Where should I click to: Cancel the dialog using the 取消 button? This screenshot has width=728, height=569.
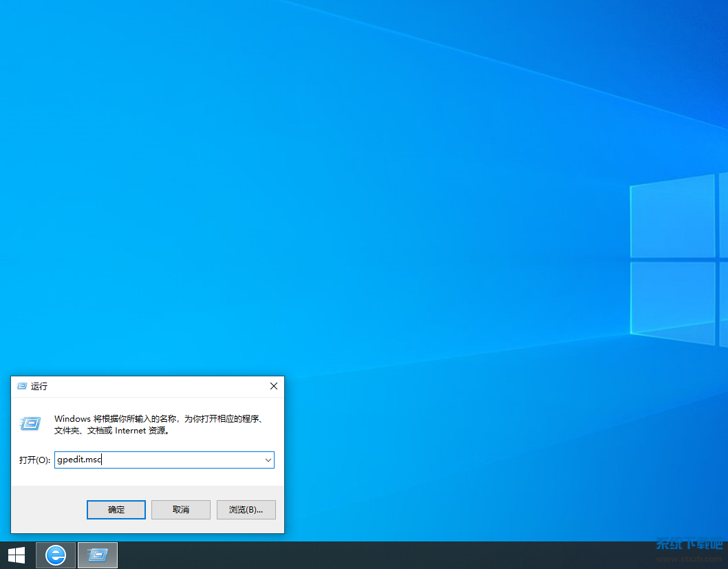[180, 509]
